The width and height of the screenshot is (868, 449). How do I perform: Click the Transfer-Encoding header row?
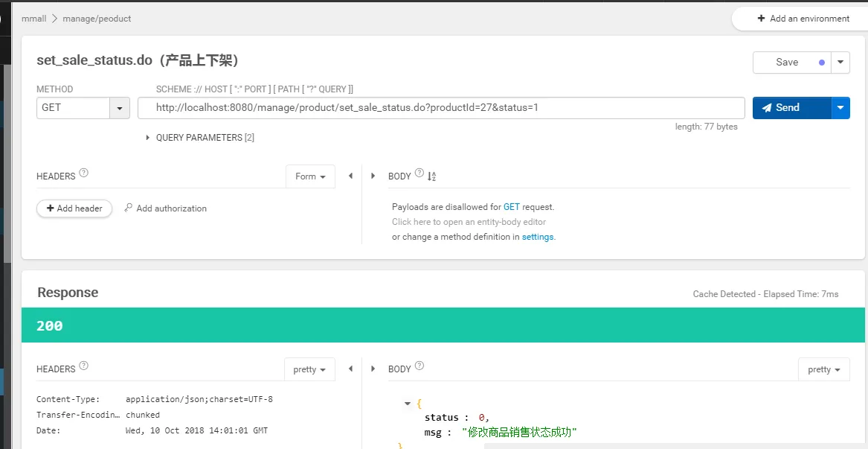pyautogui.click(x=98, y=415)
